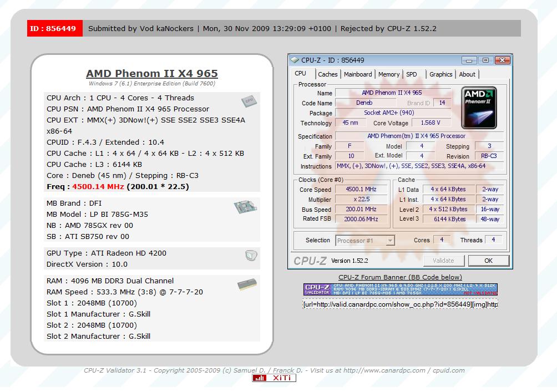Click the Instructions field listing MMX, SSE
Viewport: 557px width, 392px height.
tap(419, 166)
